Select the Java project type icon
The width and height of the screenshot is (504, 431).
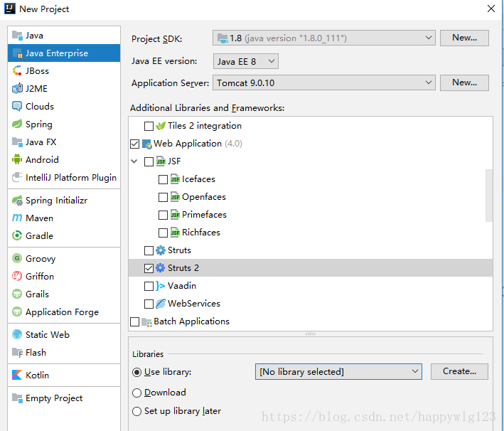17,36
